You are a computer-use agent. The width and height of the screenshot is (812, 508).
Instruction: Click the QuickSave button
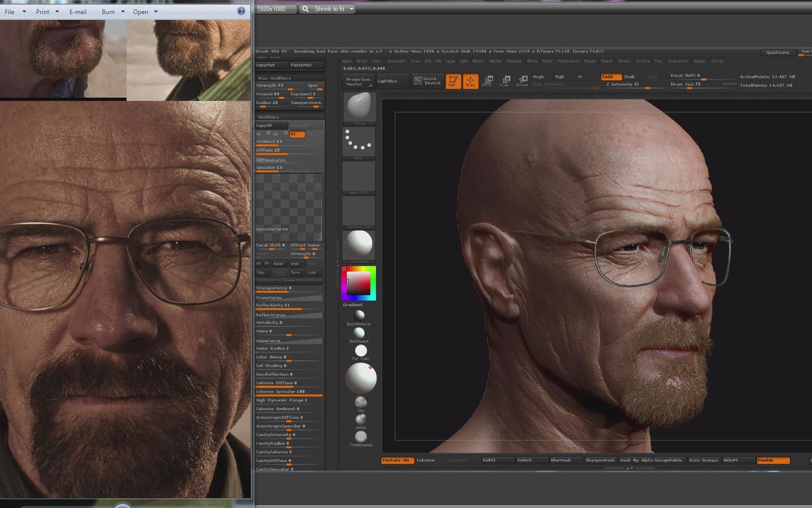tap(778, 52)
